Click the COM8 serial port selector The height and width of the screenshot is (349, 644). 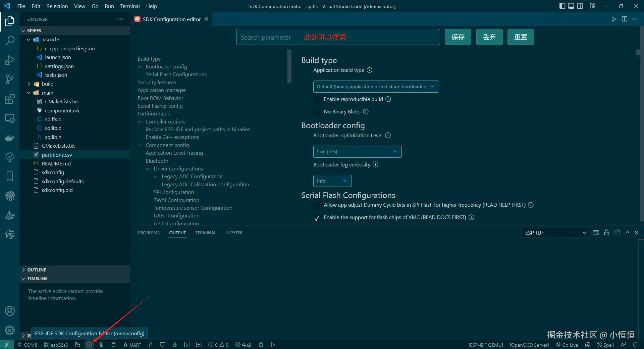coord(28,345)
